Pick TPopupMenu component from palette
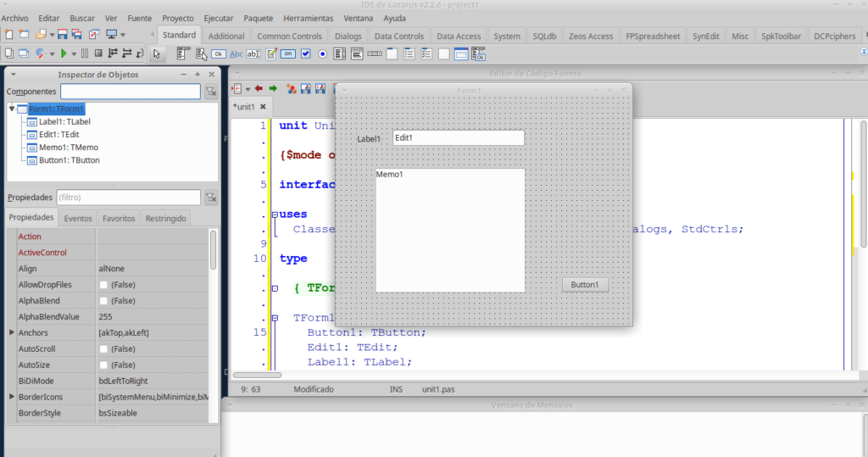The width and height of the screenshot is (868, 457). pyautogui.click(x=201, y=54)
